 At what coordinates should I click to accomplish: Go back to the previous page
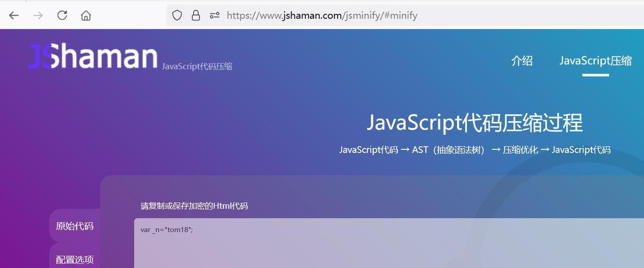click(14, 16)
